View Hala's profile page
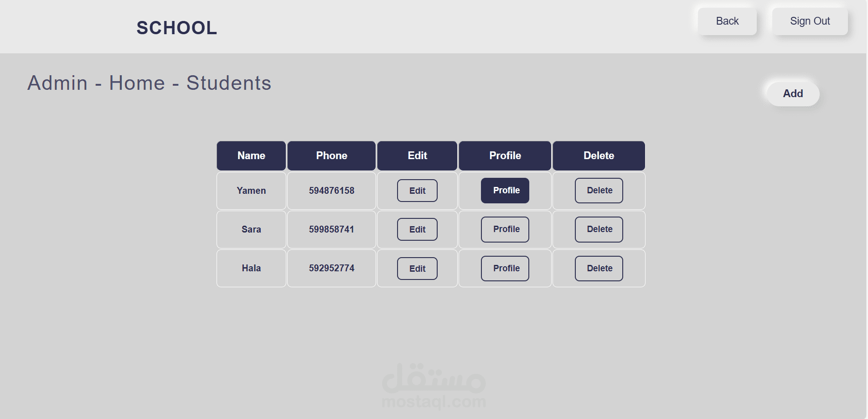This screenshot has height=419, width=868. pyautogui.click(x=505, y=269)
